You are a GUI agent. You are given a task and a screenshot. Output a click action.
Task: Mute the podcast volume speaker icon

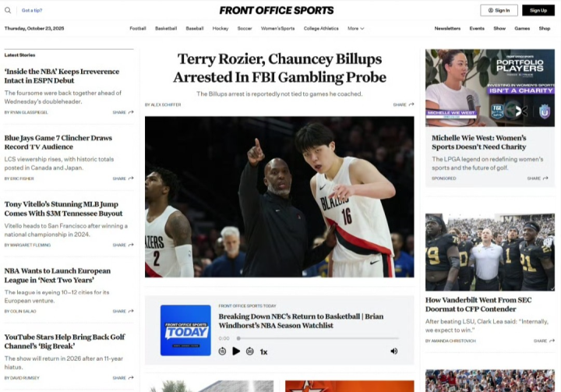[394, 351]
